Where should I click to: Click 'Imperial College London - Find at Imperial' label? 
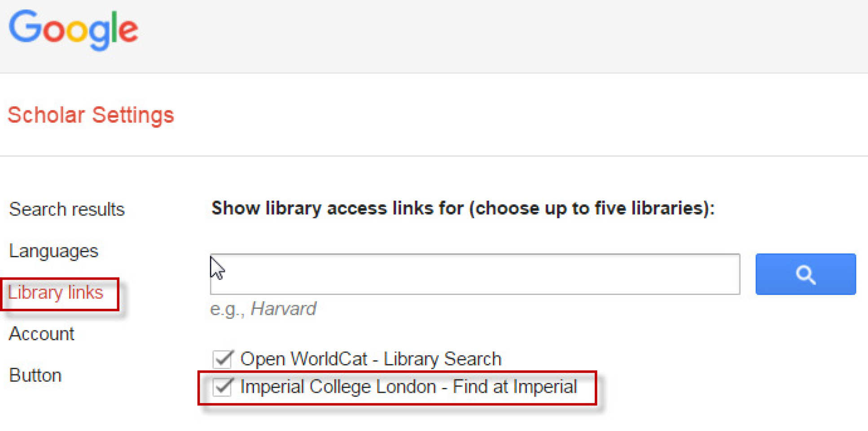coord(408,387)
